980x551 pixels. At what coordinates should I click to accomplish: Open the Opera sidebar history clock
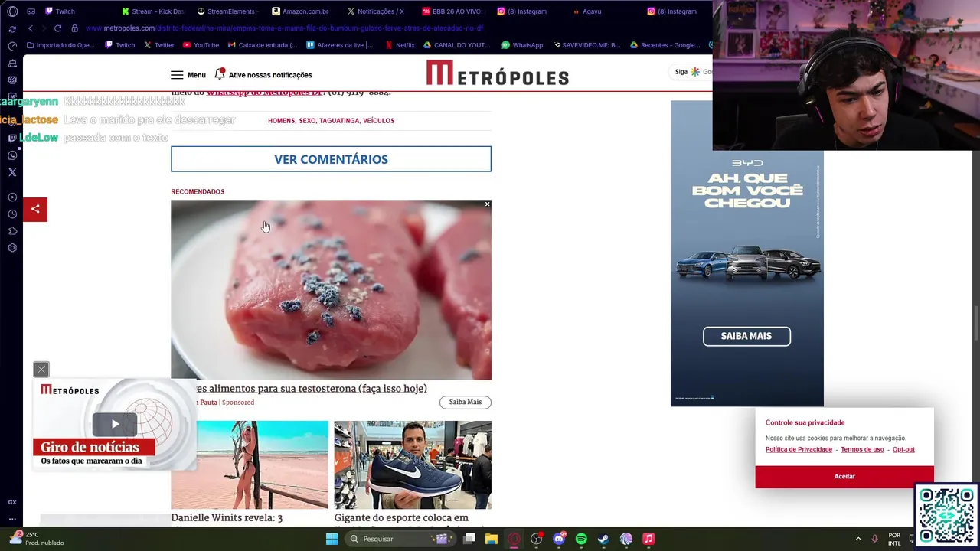(x=12, y=214)
